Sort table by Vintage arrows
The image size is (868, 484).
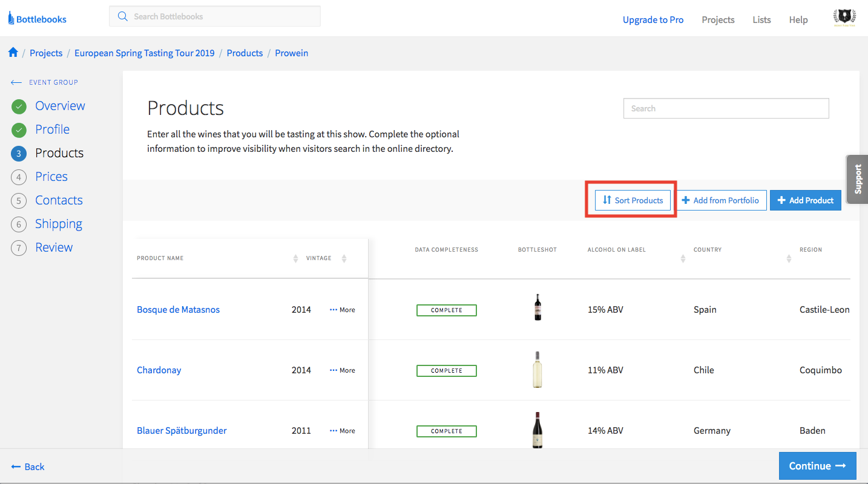344,258
